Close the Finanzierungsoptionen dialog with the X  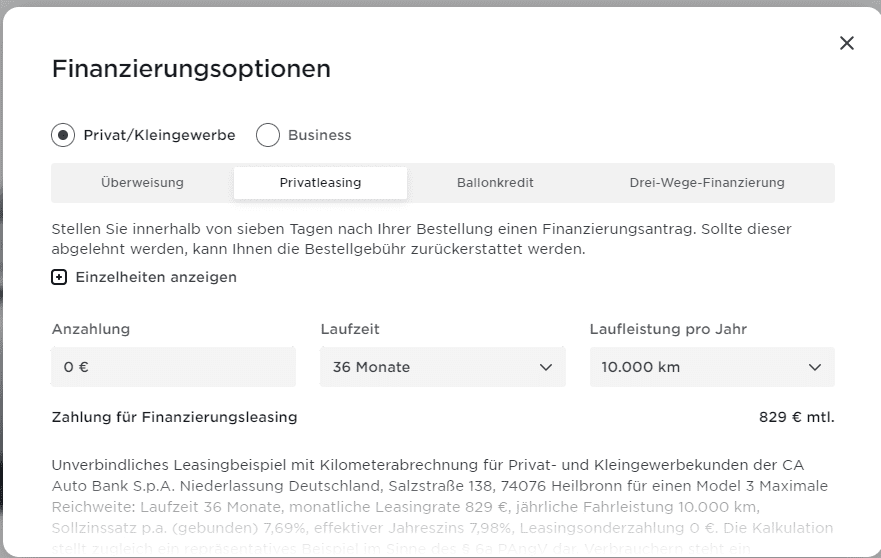(847, 43)
